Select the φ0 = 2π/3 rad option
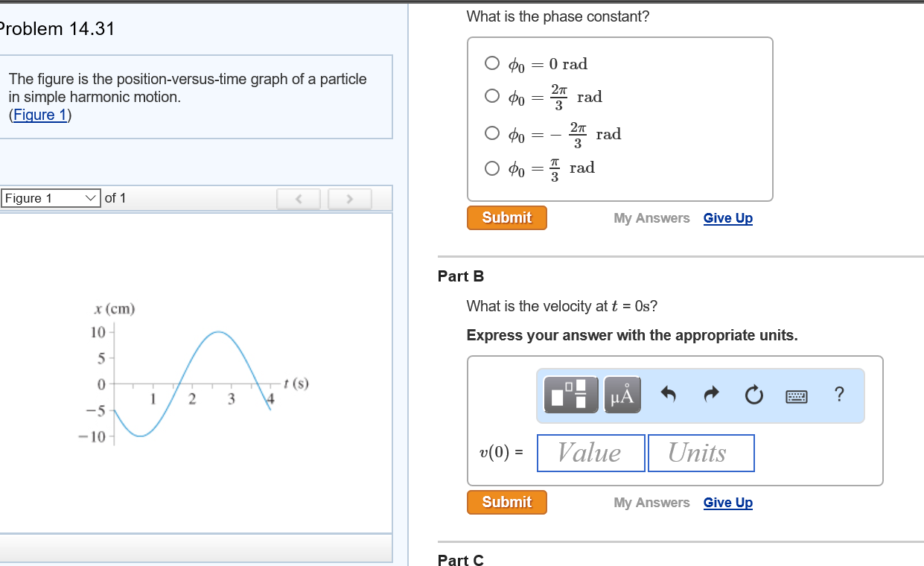The width and height of the screenshot is (924, 566). (x=492, y=96)
